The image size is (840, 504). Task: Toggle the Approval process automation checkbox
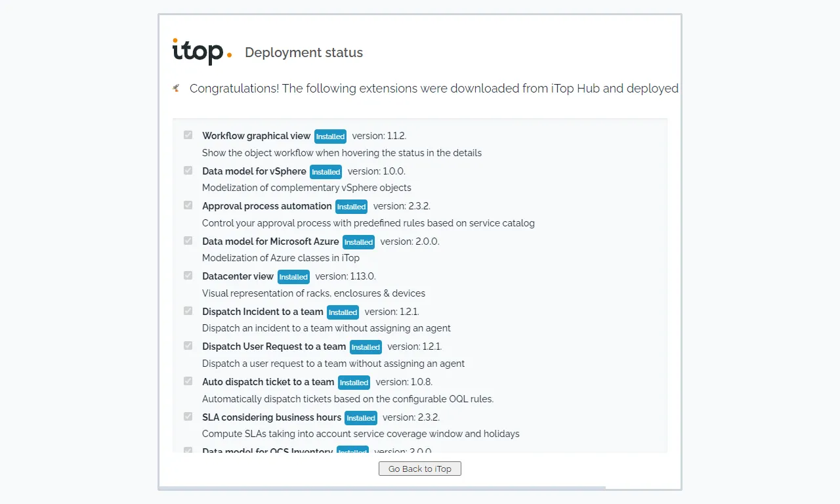tap(188, 205)
